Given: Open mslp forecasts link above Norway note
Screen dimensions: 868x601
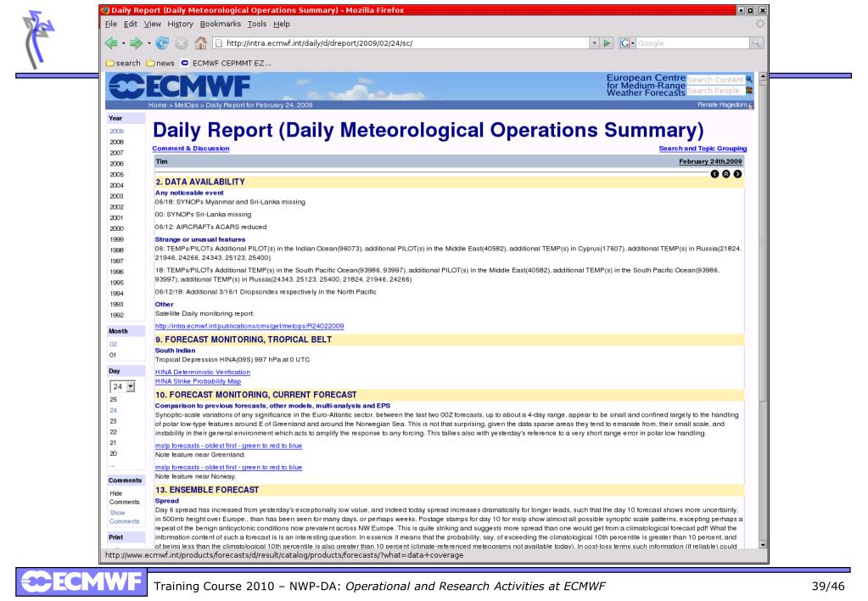Looking at the screenshot, I should click(228, 467).
